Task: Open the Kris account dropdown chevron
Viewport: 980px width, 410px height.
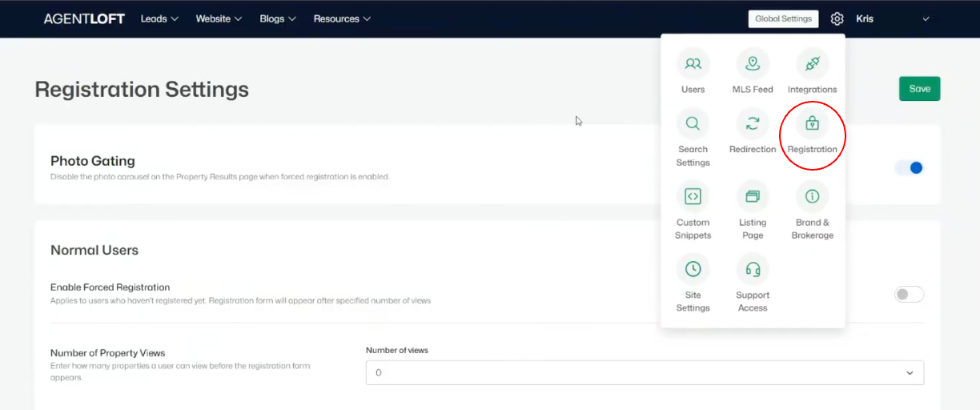Action: (926, 18)
